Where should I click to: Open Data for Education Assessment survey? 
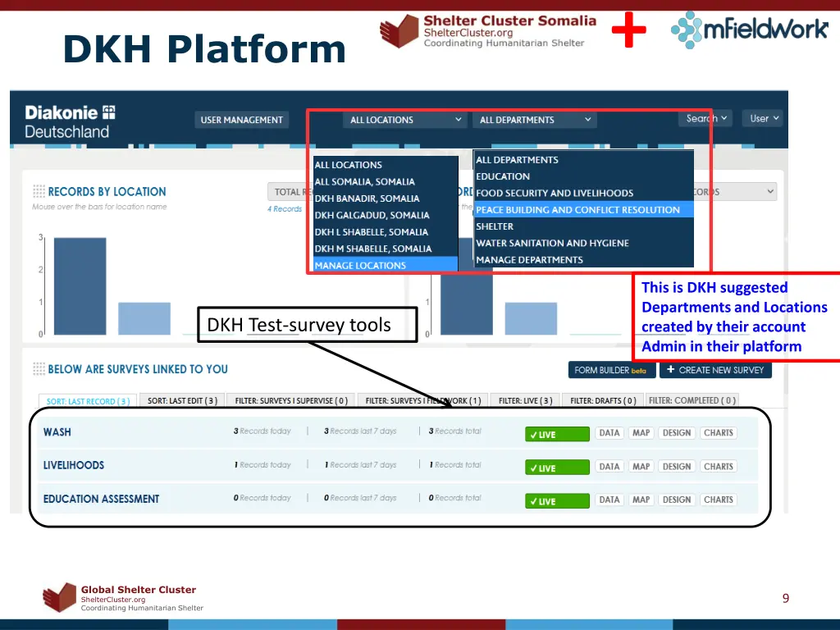[x=609, y=500]
